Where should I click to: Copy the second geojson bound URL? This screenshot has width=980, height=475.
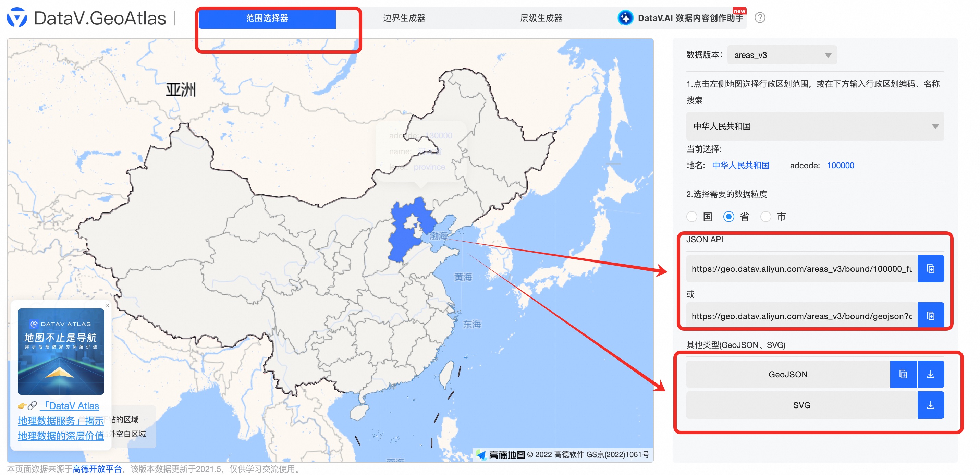pyautogui.click(x=931, y=315)
